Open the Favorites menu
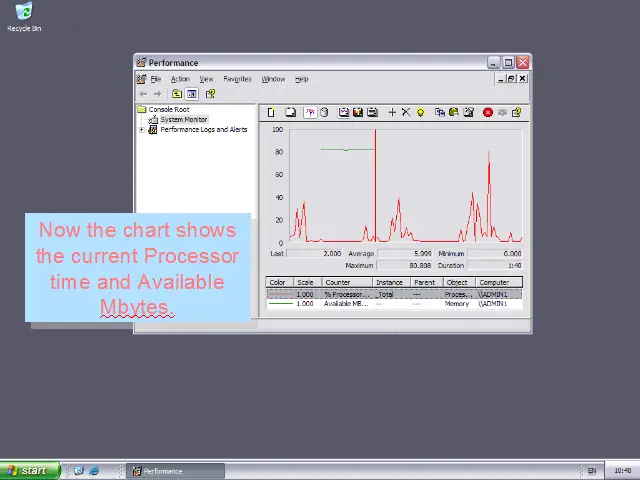The image size is (640, 480). 237,79
